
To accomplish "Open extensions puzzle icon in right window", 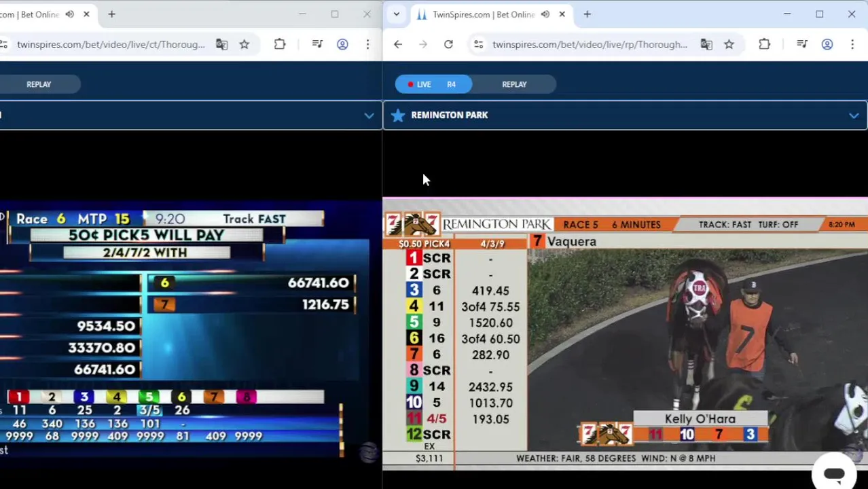I will (765, 44).
